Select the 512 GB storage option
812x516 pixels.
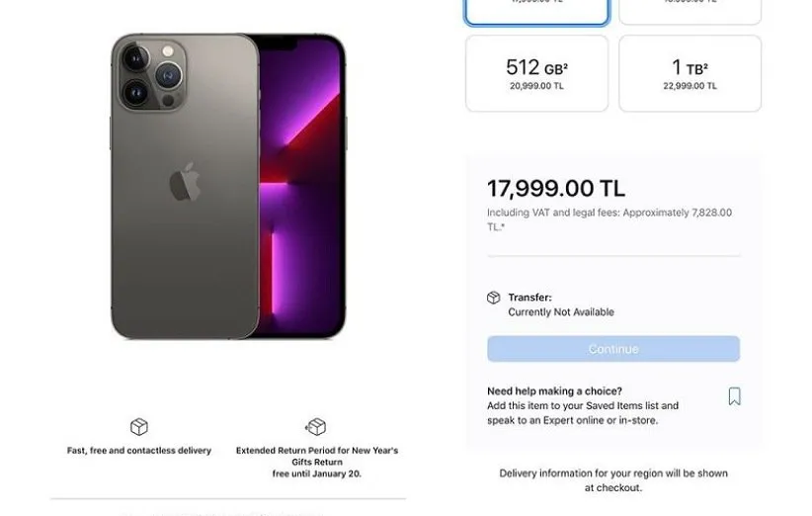537,73
